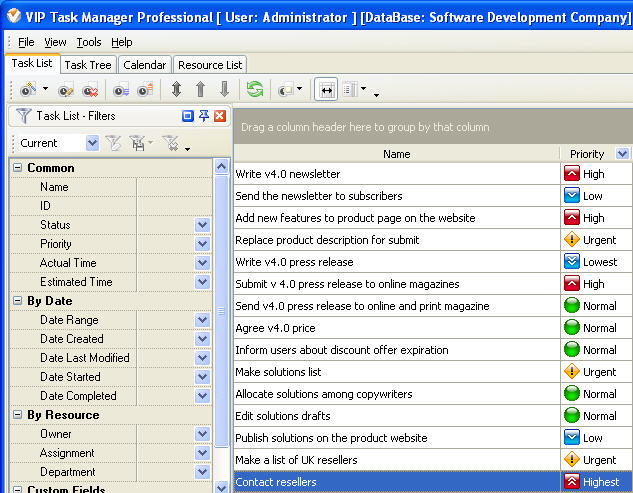Select the Task List tab
Screen dimensions: 633x493
coord(32,63)
